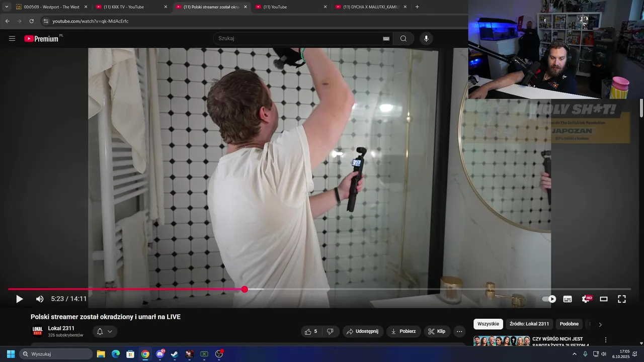Start voice search with microphone
This screenshot has height=362, width=644.
point(426,39)
